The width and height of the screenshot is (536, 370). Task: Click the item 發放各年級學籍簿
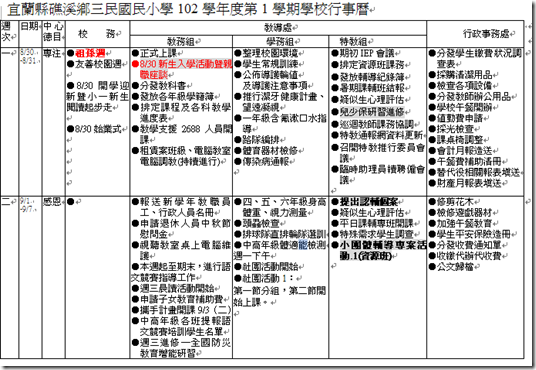coord(177,96)
